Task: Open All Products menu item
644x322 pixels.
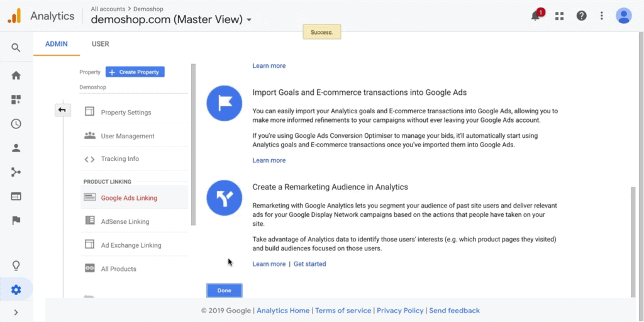Action: click(x=135, y=269)
